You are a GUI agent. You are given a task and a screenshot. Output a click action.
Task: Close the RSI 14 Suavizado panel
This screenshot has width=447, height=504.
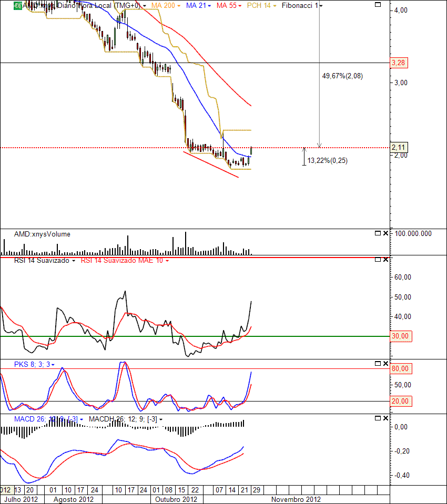(x=385, y=260)
